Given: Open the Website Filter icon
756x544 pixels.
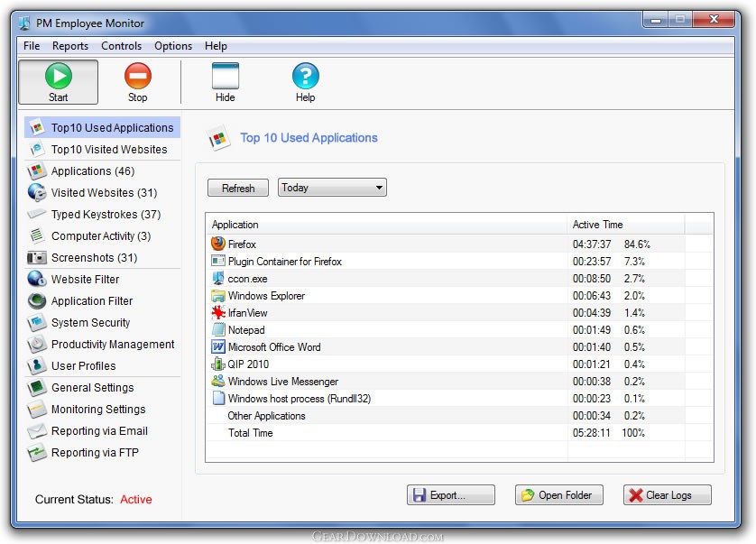Looking at the screenshot, I should point(37,279).
